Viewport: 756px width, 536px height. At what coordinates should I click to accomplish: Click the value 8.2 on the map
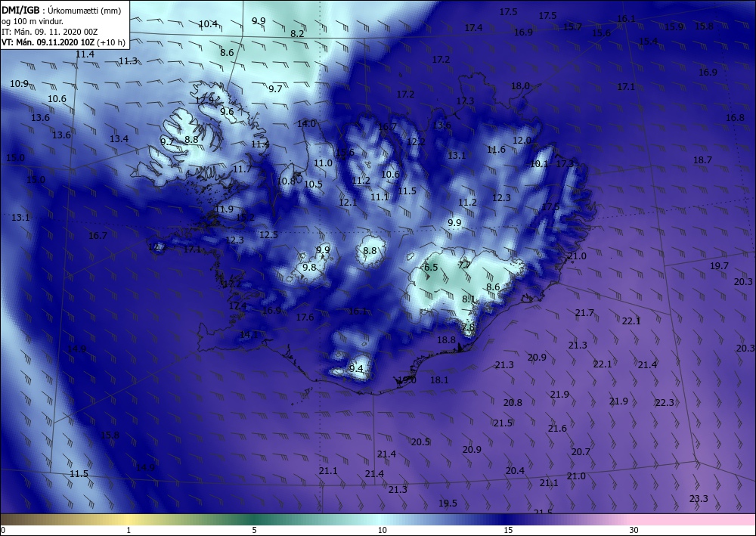point(297,34)
